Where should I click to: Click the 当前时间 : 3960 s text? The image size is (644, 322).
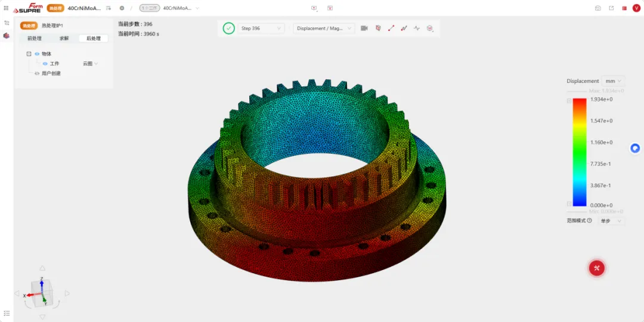click(138, 33)
